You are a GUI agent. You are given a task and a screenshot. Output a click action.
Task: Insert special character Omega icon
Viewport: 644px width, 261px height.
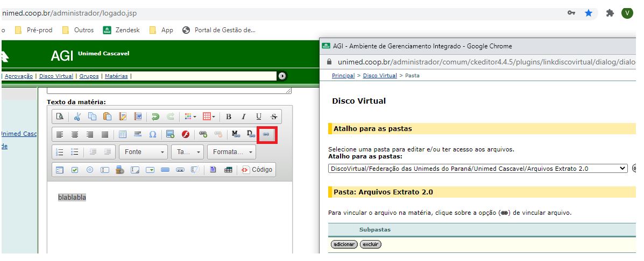pyautogui.click(x=153, y=134)
